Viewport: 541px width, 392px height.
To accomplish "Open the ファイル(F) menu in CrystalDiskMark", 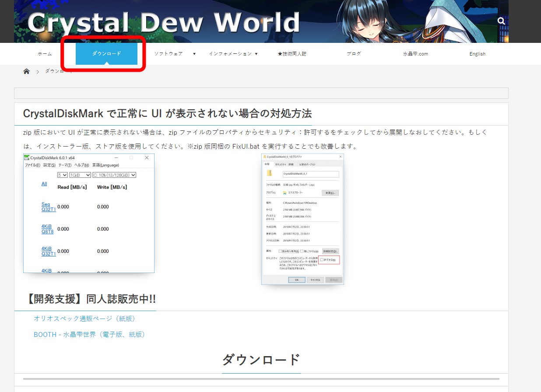I will point(32,165).
